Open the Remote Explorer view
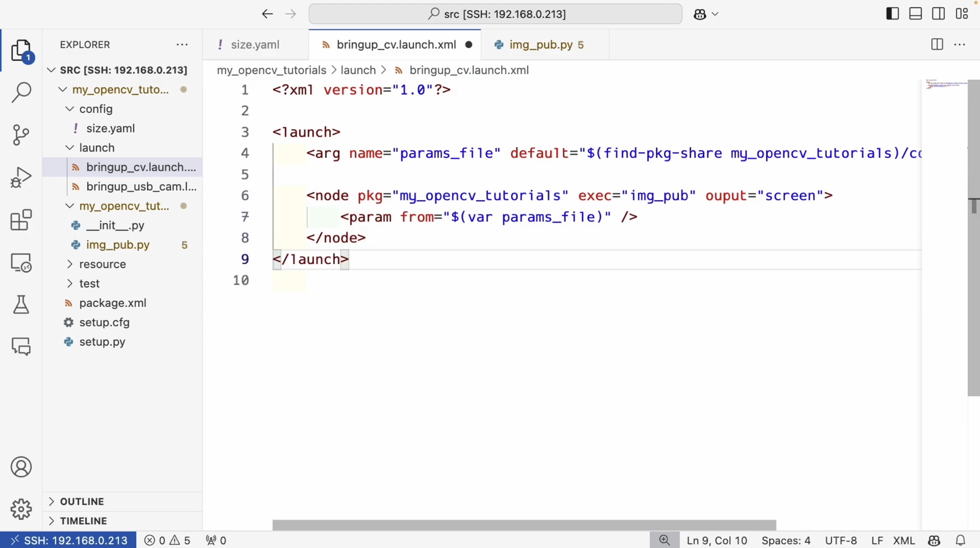The width and height of the screenshot is (980, 548). pyautogui.click(x=21, y=263)
